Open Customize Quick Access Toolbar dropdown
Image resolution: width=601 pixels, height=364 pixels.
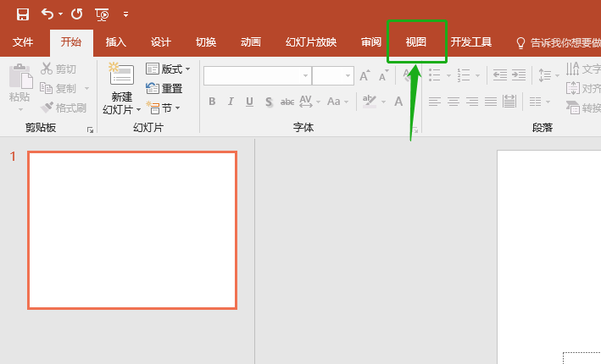pos(125,14)
